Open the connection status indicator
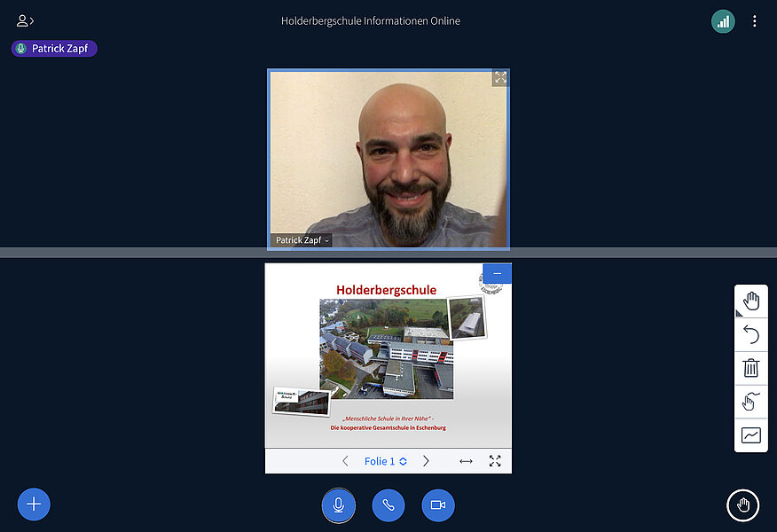Screen dimensions: 777x532 [723, 21]
